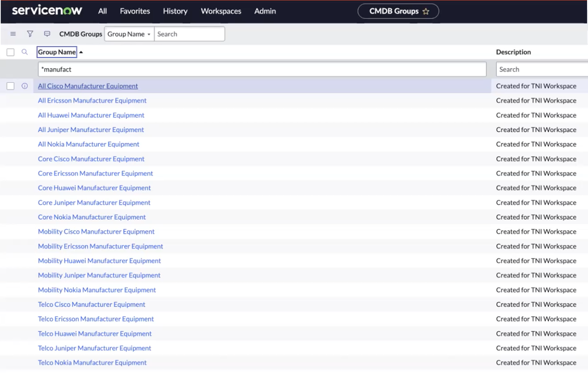588x385 pixels.
Task: Open the list context hamburger menu
Action: click(13, 34)
